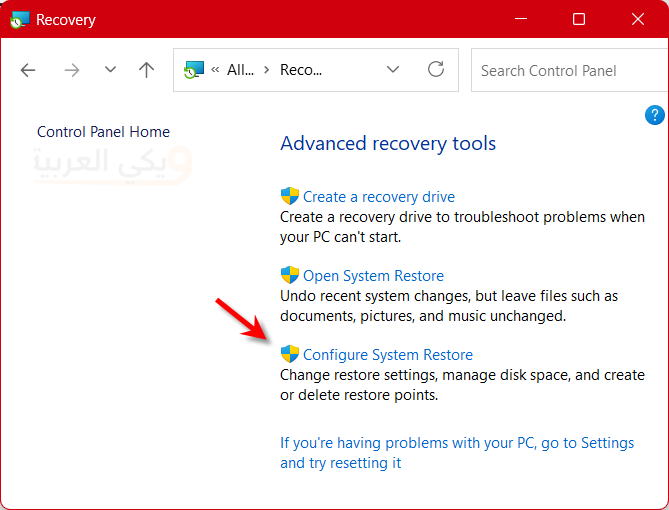
Task: Maximize the Recovery window
Action: (579, 19)
